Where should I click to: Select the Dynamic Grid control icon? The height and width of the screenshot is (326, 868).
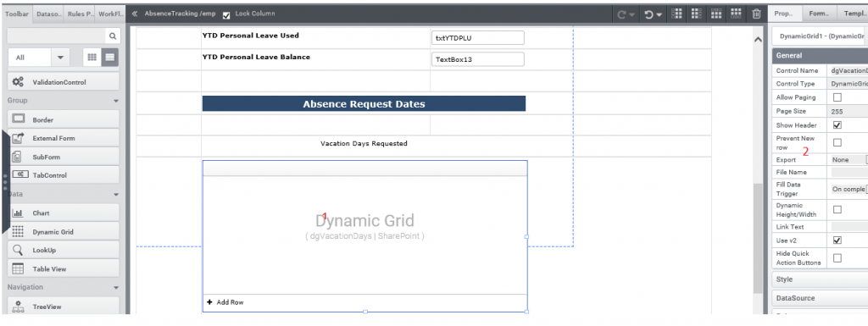(x=18, y=231)
